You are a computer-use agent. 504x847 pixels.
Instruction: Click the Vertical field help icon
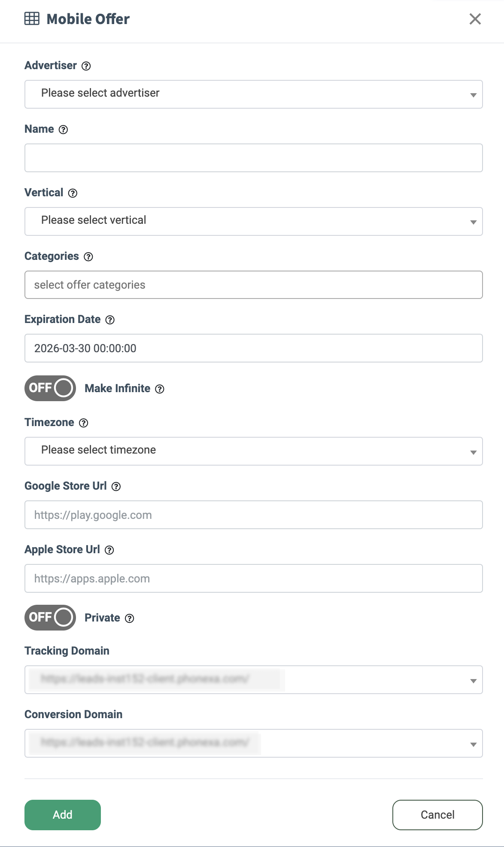coord(73,193)
